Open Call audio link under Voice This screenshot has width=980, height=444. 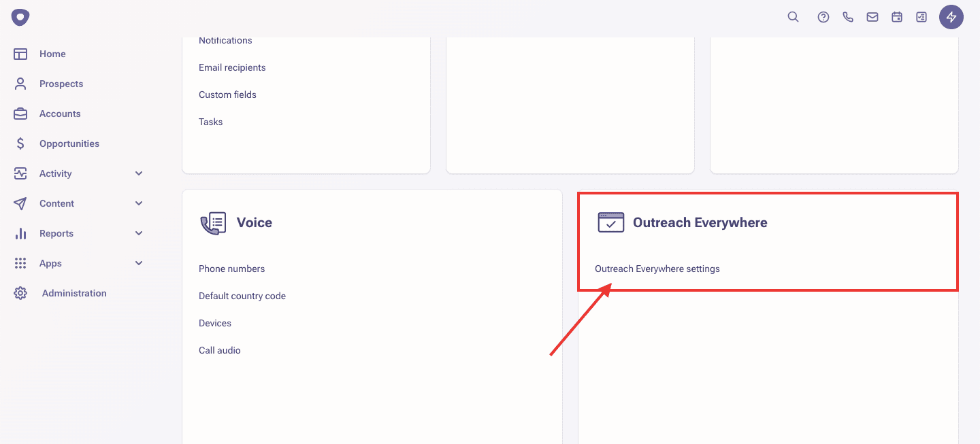point(220,350)
